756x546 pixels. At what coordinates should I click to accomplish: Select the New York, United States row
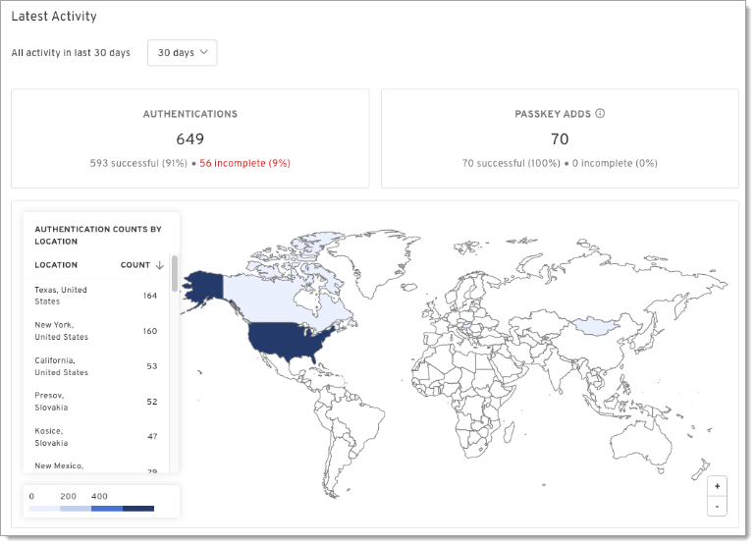96,331
